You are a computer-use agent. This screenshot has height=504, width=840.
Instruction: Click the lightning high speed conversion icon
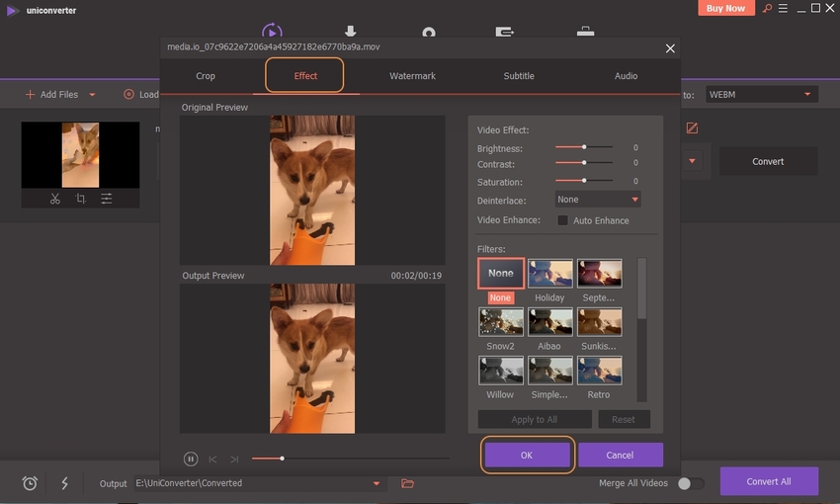point(65,483)
